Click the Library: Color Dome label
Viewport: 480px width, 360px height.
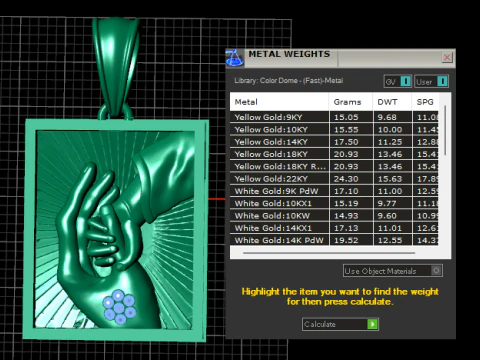288,81
